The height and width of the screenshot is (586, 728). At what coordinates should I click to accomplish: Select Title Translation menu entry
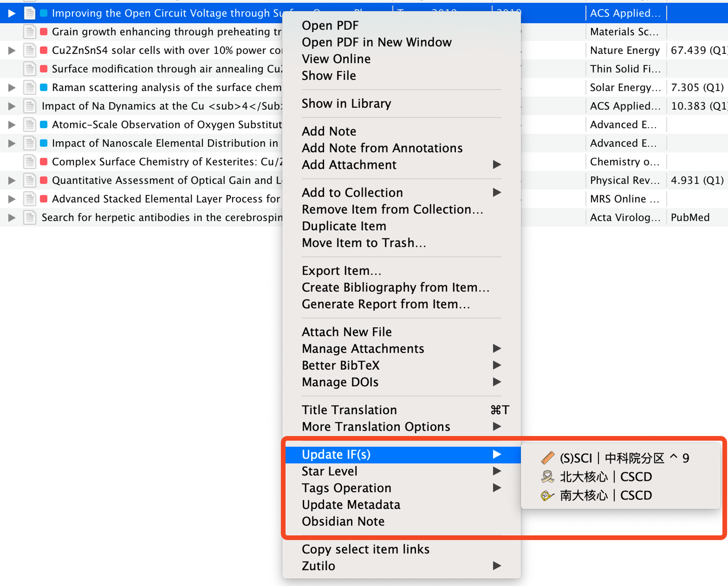pyautogui.click(x=349, y=410)
